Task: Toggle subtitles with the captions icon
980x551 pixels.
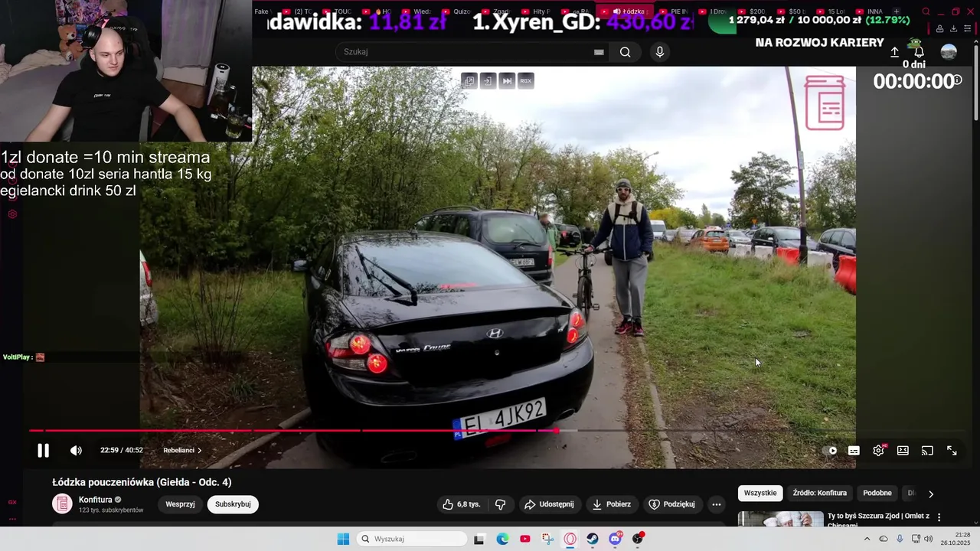Action: coord(854,451)
